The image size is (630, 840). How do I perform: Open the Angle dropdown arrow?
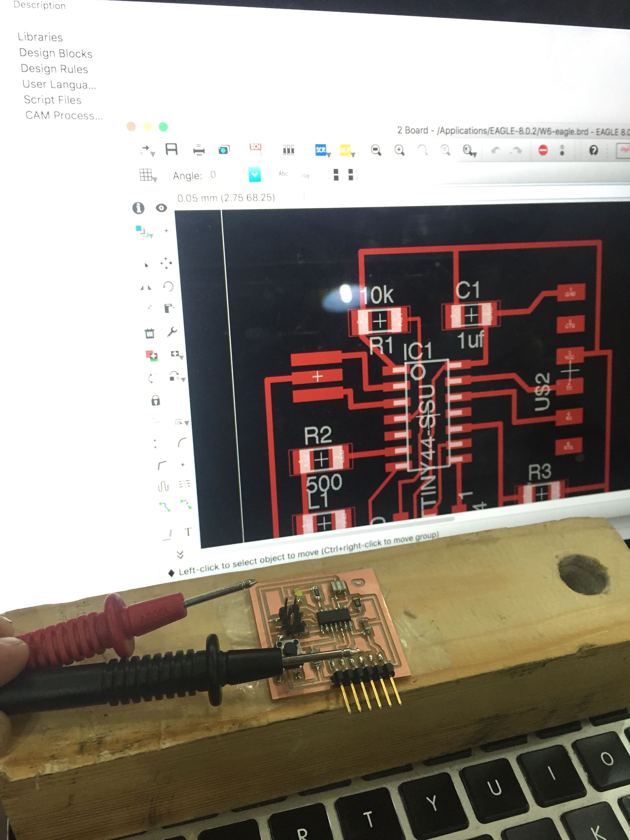255,175
